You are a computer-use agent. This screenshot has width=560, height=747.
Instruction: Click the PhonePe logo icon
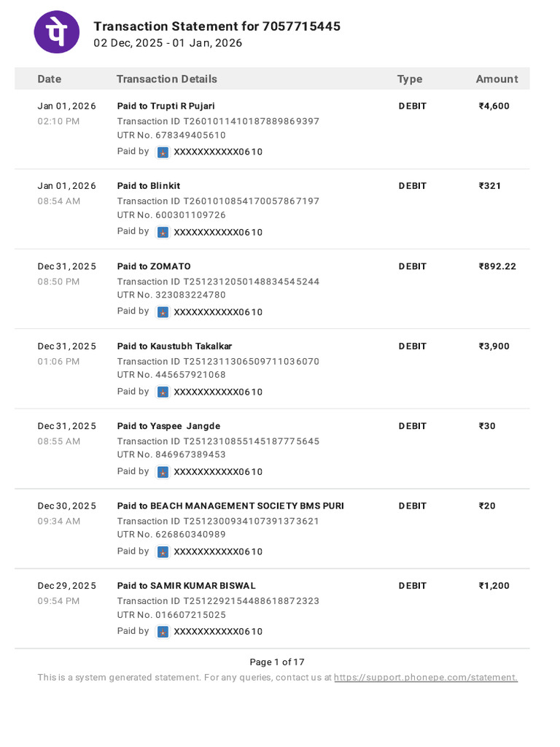pyautogui.click(x=57, y=32)
